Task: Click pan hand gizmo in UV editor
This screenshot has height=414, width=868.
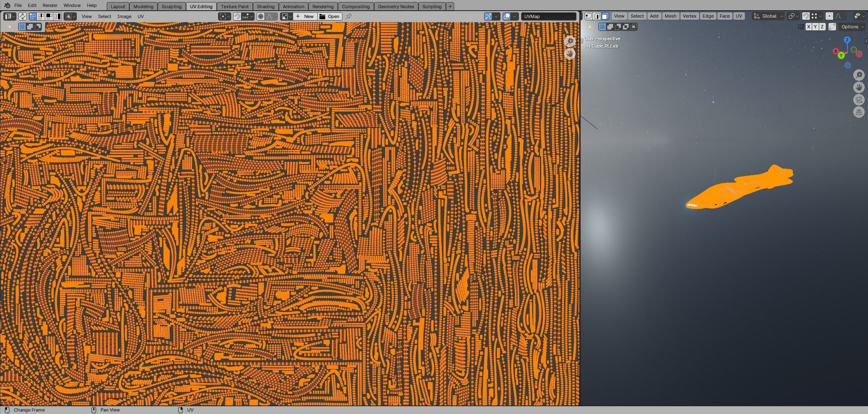Action: (x=570, y=54)
